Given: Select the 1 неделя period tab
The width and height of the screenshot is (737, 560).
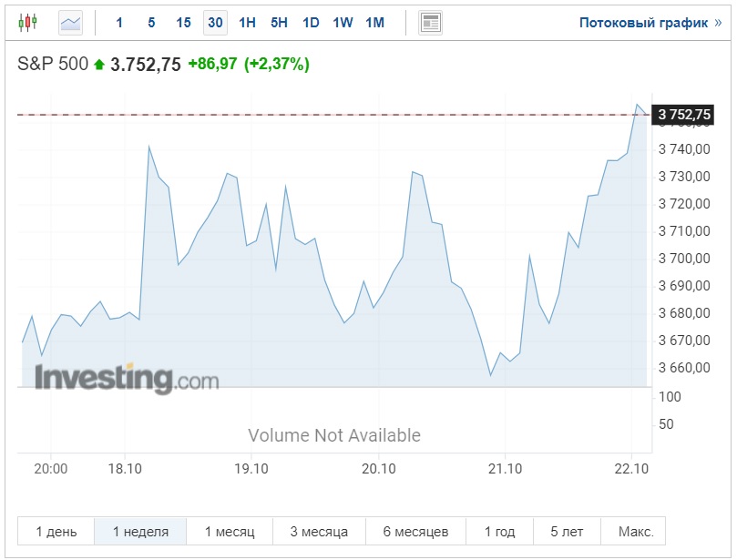Looking at the screenshot, I should click(140, 532).
